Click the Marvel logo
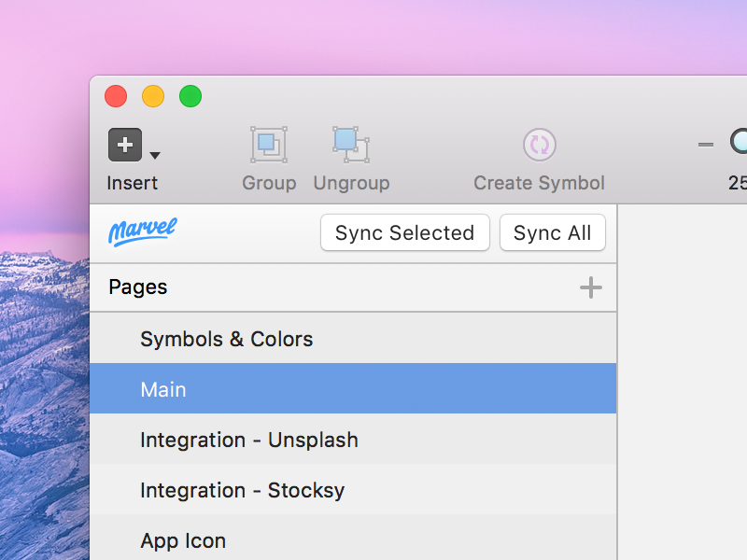747x560 pixels. [x=142, y=232]
